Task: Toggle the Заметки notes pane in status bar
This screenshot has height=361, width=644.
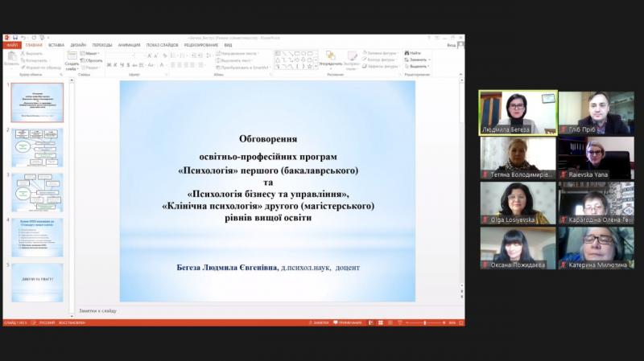Action: coord(320,322)
